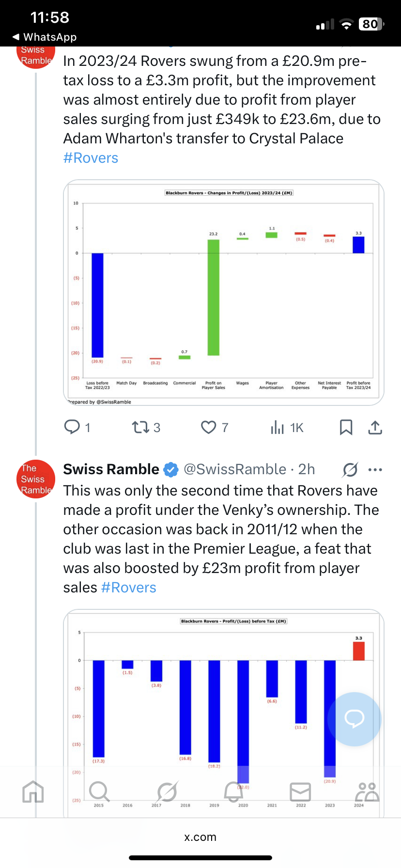This screenshot has height=868, width=401.
Task: Tap the reply icon under first tweet
Action: (x=72, y=427)
